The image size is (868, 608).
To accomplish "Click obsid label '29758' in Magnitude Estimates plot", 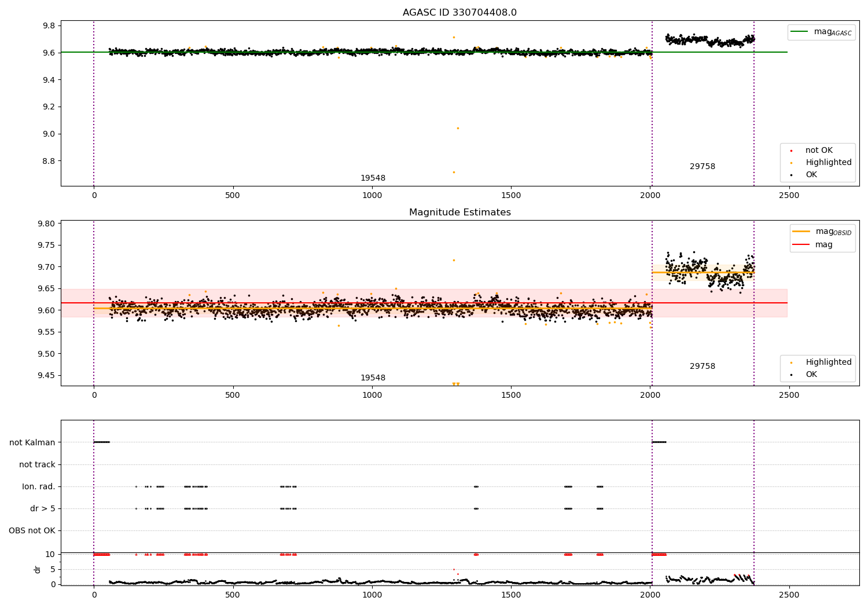I will tap(703, 367).
